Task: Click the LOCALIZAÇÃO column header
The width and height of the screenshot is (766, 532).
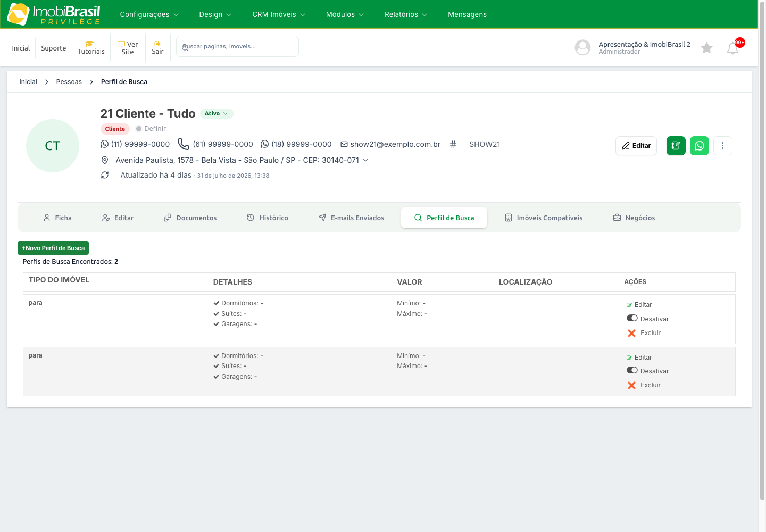Action: 526,282
